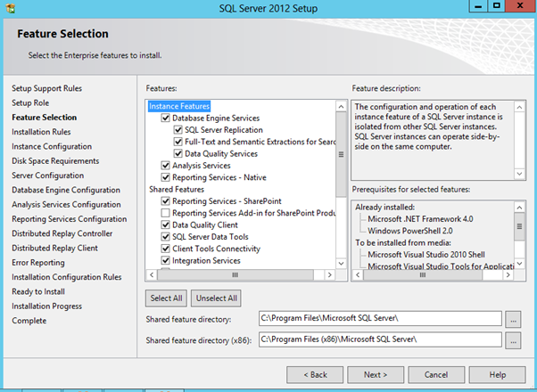Click prerequisites scroll left arrow
This screenshot has height=392, width=537.
358,274
